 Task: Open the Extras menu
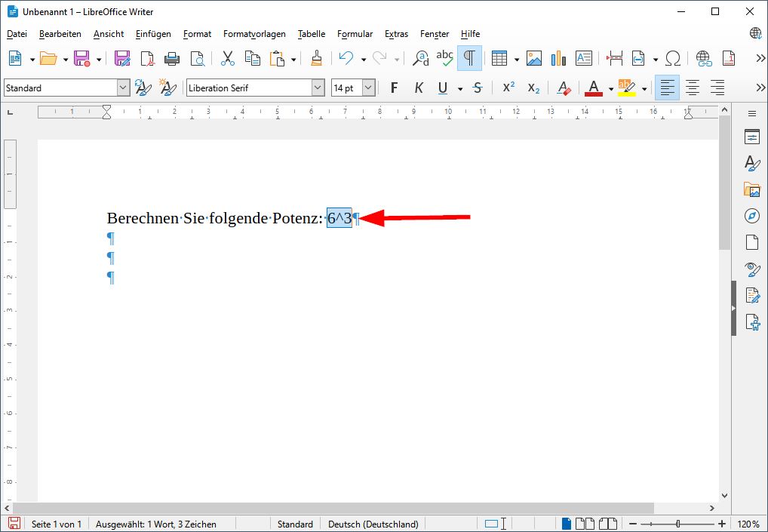click(x=396, y=34)
